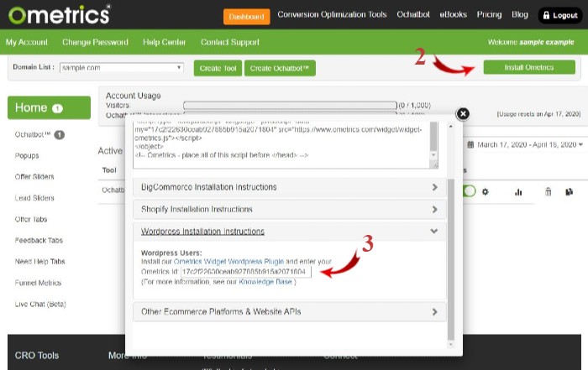Click the Dashboard button
This screenshot has height=370, width=588.
click(x=246, y=17)
